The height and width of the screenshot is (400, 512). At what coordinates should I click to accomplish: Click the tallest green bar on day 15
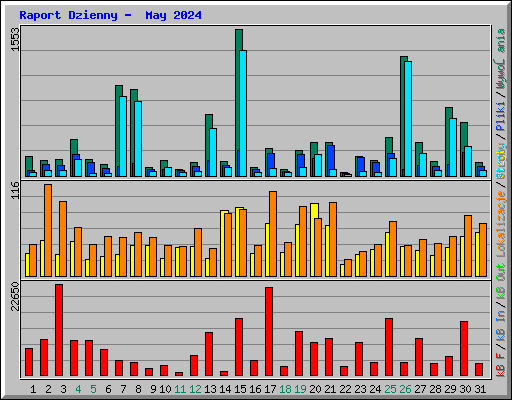[239, 103]
